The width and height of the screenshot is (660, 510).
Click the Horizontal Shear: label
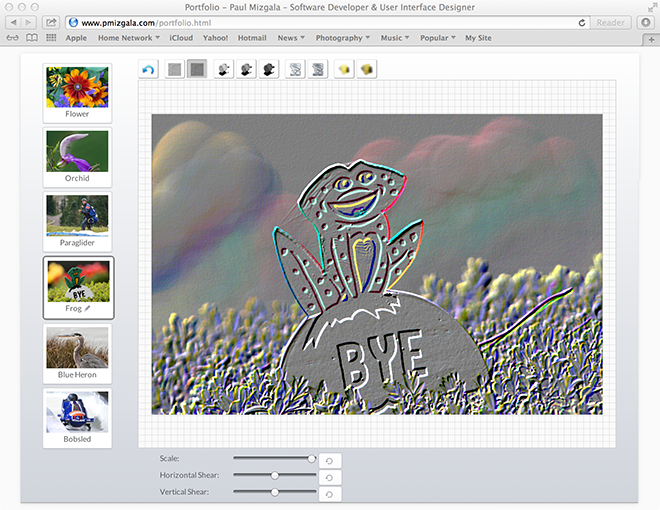click(189, 475)
